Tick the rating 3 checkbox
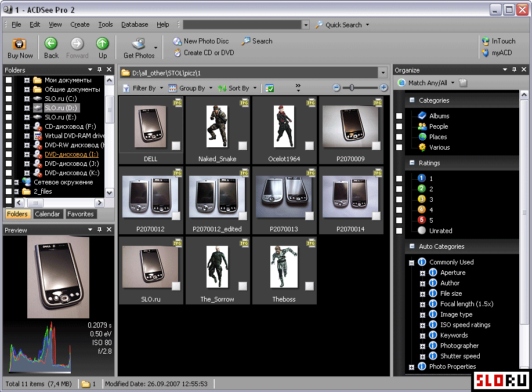Screen dimensions: 532x392 pyautogui.click(x=399, y=199)
